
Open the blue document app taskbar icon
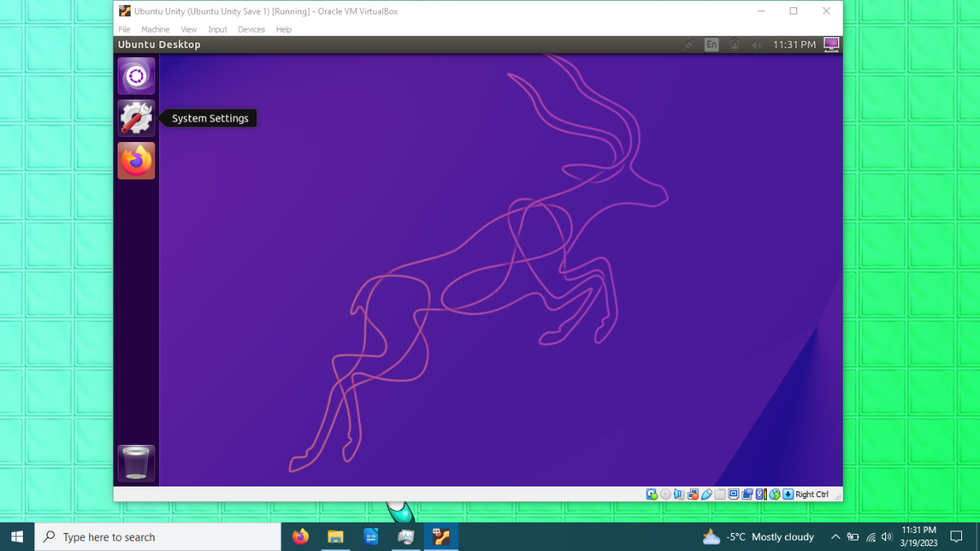[371, 536]
